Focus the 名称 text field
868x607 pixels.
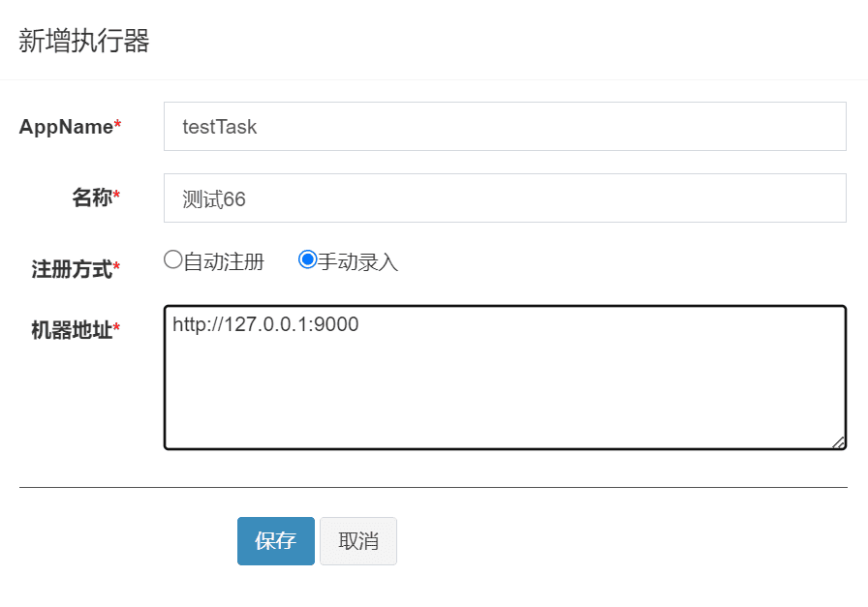504,198
